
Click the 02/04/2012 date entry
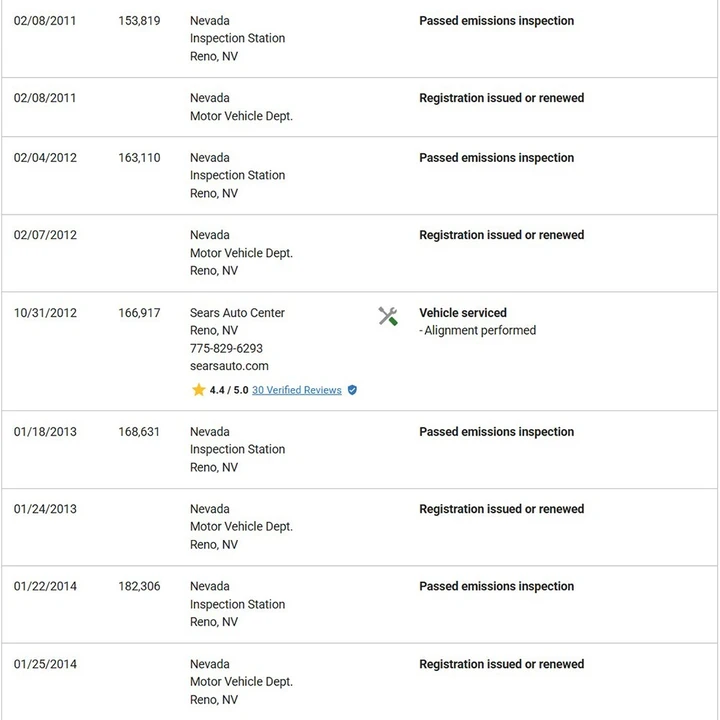tap(45, 158)
